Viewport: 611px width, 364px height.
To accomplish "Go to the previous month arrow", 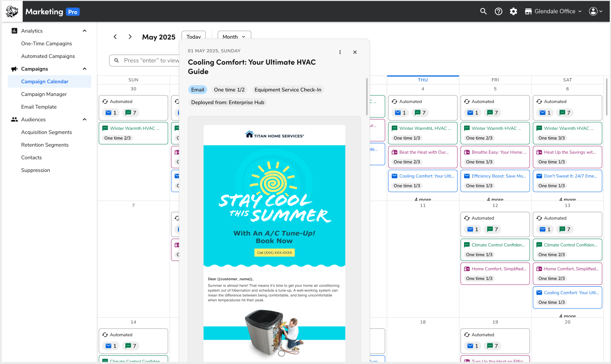I will point(115,37).
